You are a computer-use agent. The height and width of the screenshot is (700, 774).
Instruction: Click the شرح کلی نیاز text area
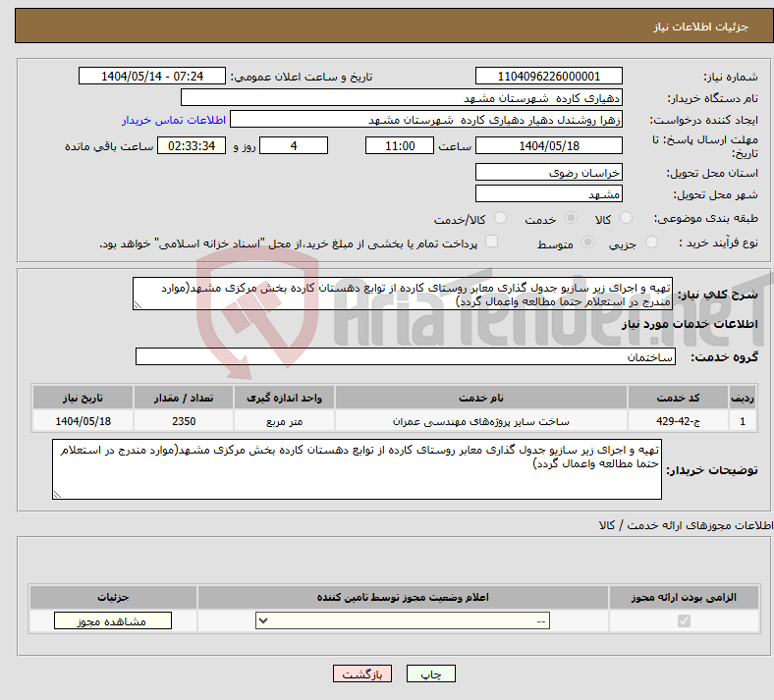click(403, 294)
